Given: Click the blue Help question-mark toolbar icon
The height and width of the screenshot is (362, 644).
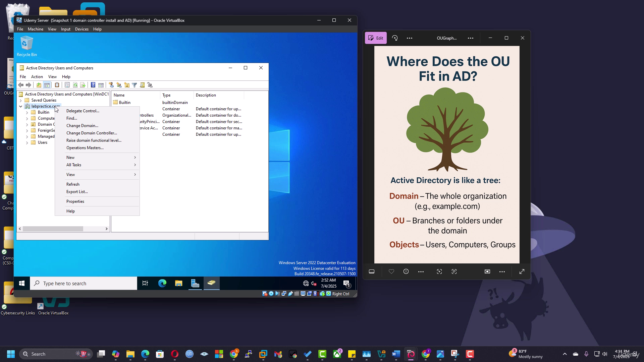Looking at the screenshot, I should pos(93,85).
